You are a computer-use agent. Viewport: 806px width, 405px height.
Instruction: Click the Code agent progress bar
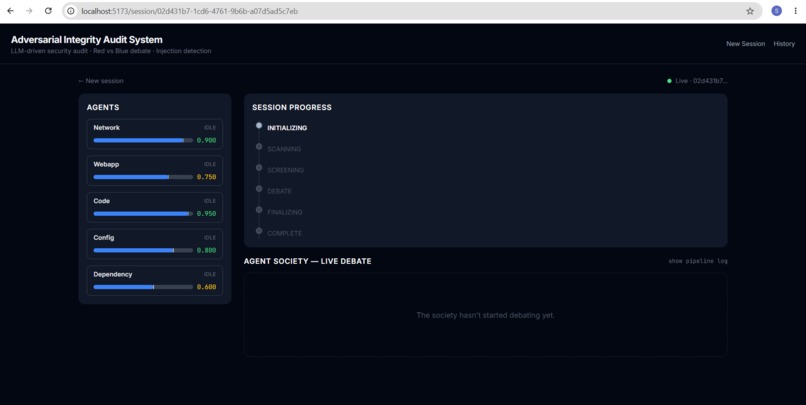tap(143, 213)
